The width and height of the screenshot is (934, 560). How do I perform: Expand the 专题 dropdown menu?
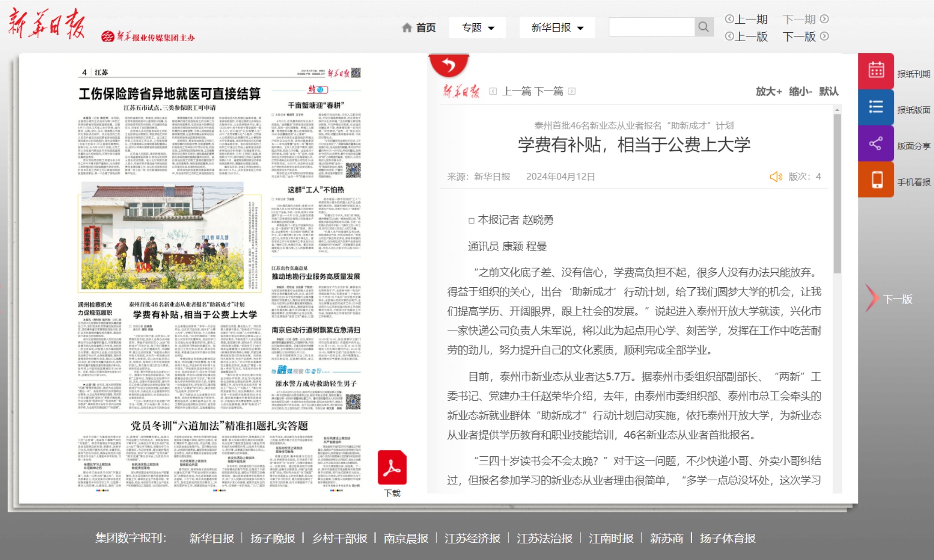tap(477, 28)
